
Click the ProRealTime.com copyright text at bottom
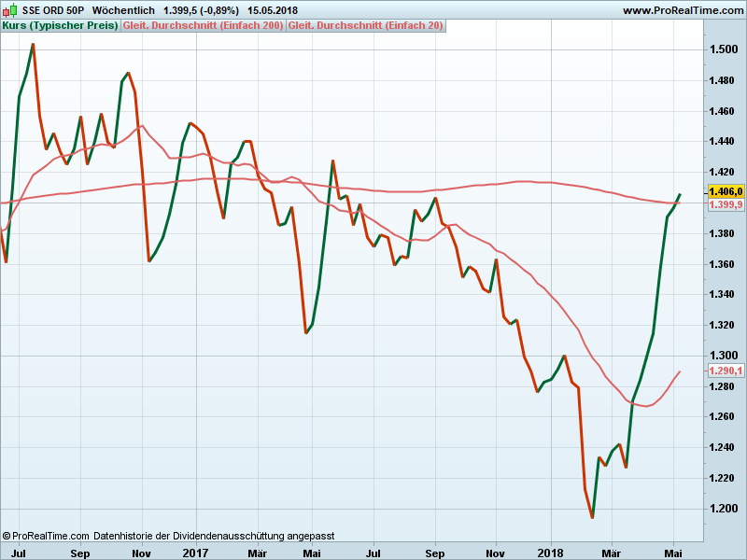47,536
